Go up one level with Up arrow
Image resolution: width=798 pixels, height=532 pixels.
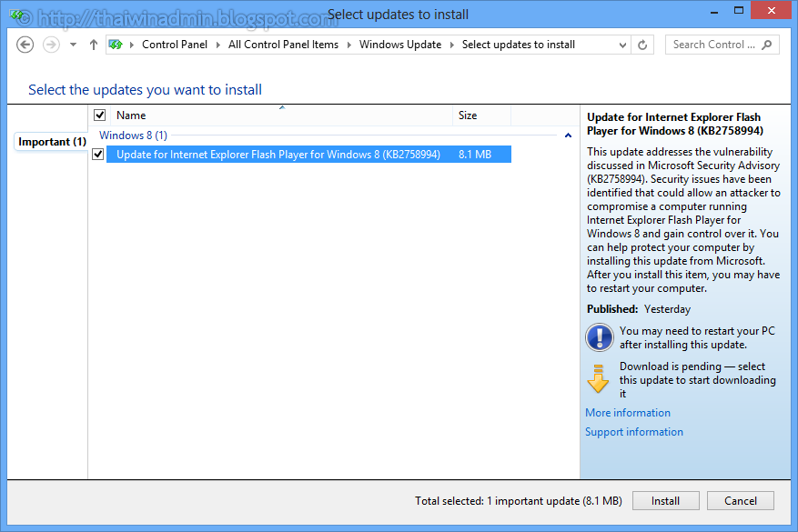(93, 45)
